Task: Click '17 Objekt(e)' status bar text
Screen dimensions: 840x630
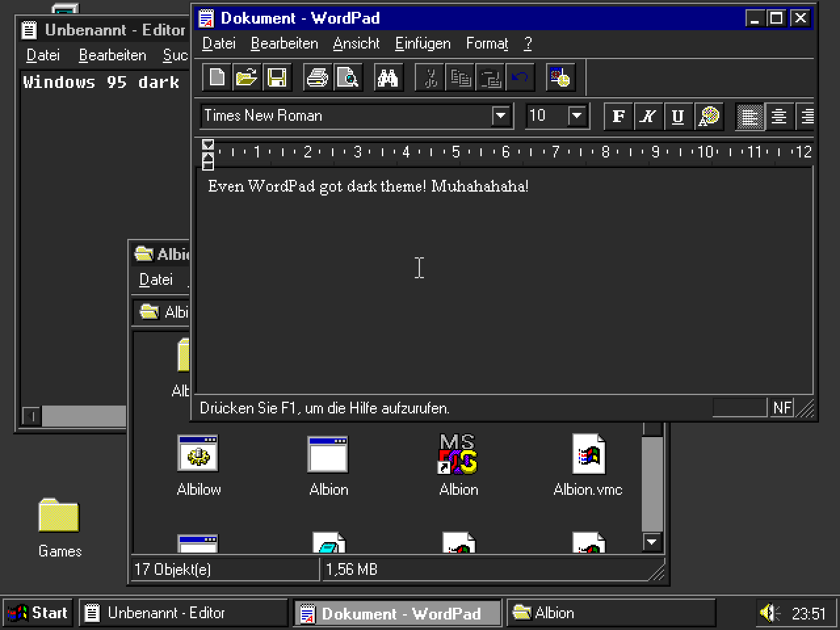Action: tap(173, 569)
